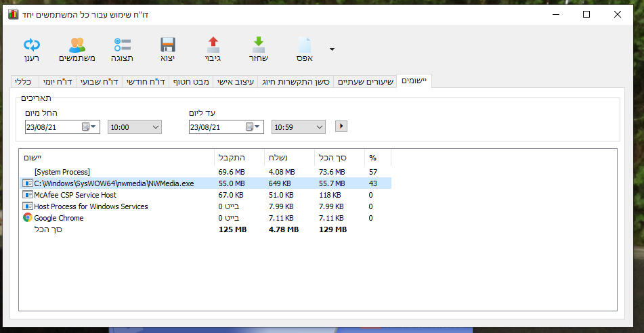Screen dimensions: 644x333
Task: Click the McAfee CSP Service Host icon
Action: point(28,195)
